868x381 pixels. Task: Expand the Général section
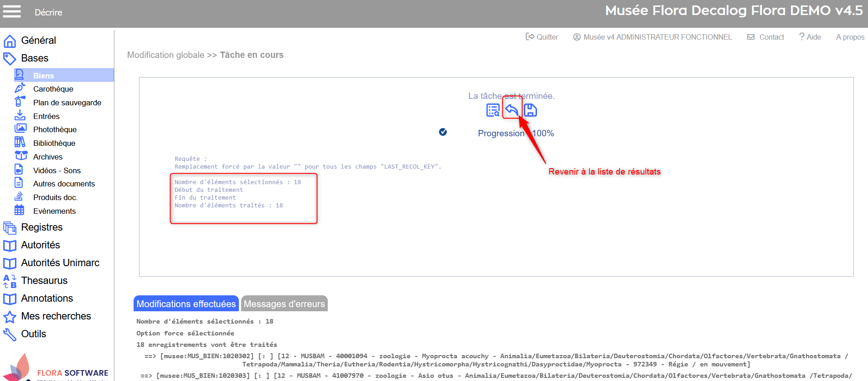(38, 41)
